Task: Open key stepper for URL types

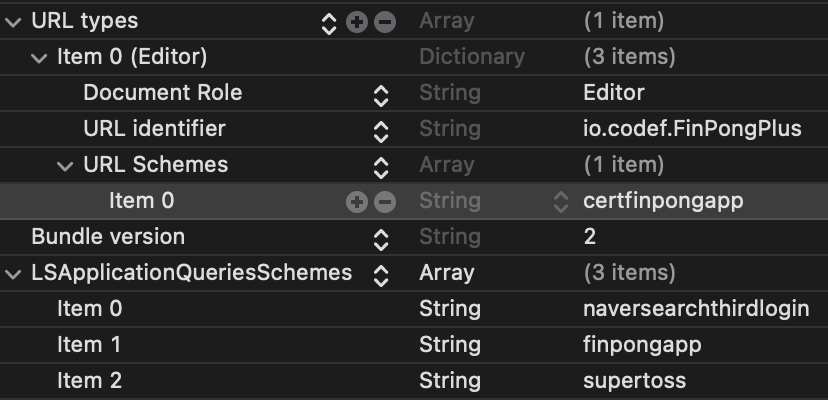Action: click(x=328, y=23)
